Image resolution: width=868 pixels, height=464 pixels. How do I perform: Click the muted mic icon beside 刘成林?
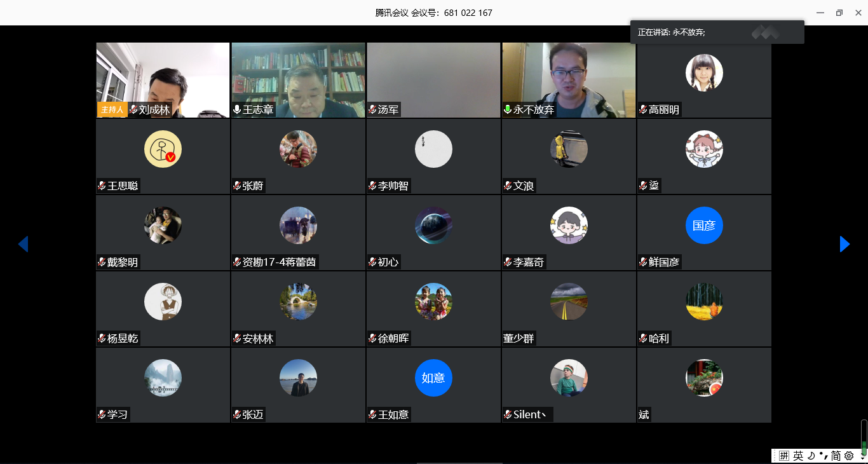133,110
